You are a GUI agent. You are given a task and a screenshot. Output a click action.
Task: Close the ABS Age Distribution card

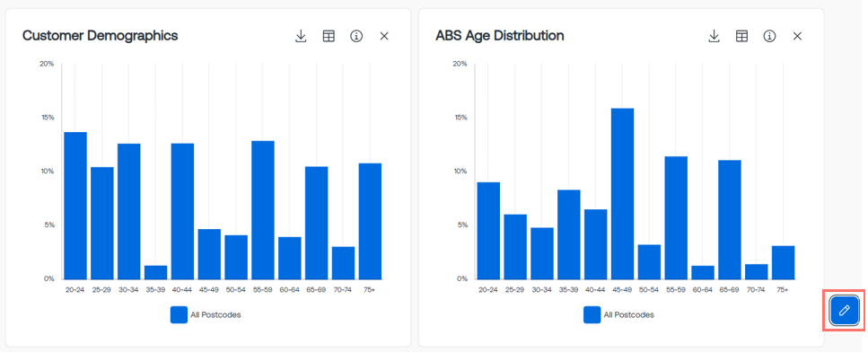click(797, 37)
